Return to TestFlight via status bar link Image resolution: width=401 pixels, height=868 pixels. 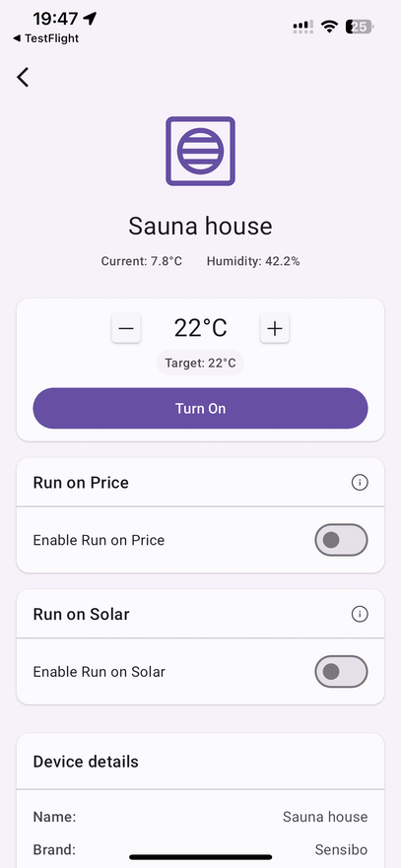click(46, 38)
